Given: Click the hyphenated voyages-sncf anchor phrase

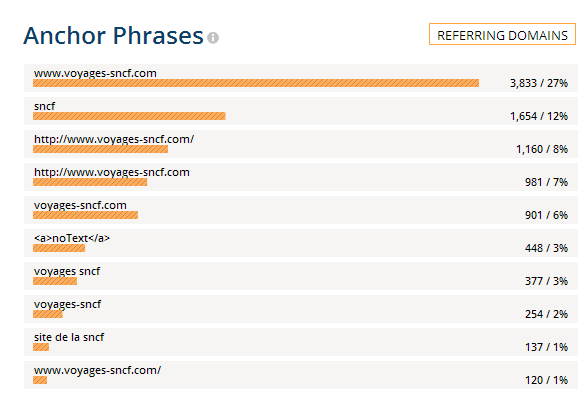Looking at the screenshot, I should [x=67, y=304].
